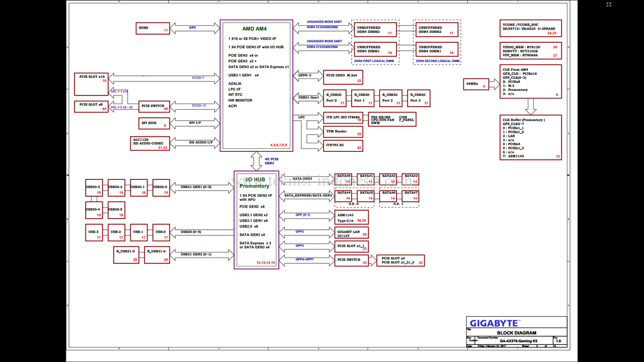The height and width of the screenshot is (362, 644).
Task: Click the PCIE SLOT x1_1 block
Action: click(x=352, y=246)
